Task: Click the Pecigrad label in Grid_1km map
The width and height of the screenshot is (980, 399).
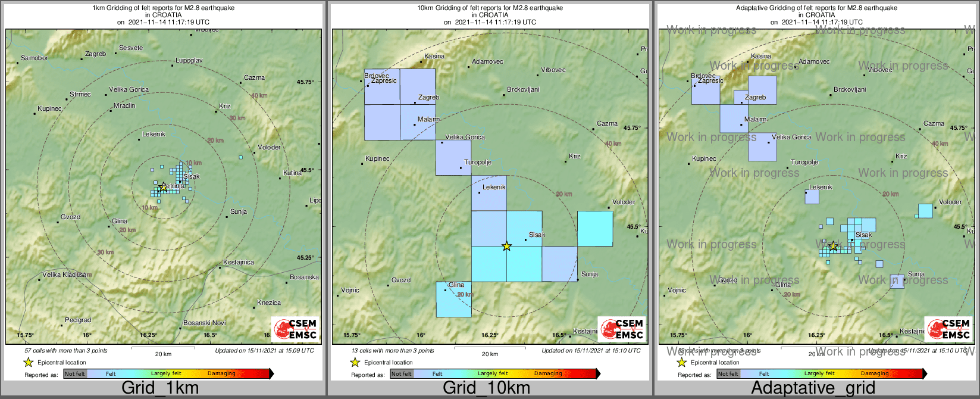Action: [78, 320]
